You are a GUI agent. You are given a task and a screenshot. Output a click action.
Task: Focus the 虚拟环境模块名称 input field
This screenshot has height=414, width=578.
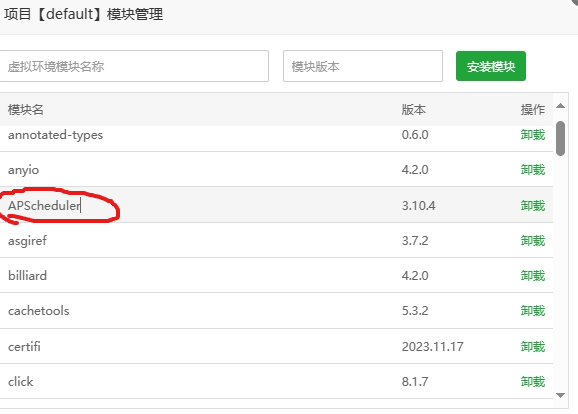coord(134,66)
